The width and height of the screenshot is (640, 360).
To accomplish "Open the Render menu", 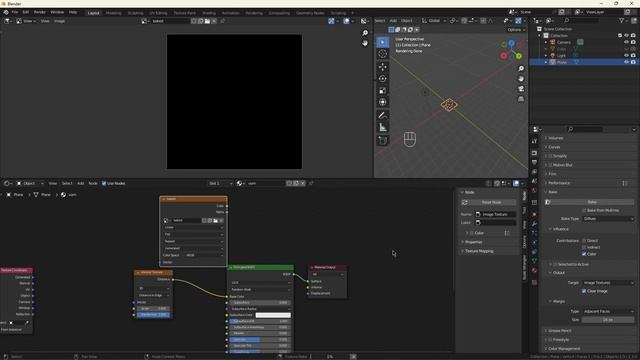I will (x=40, y=12).
